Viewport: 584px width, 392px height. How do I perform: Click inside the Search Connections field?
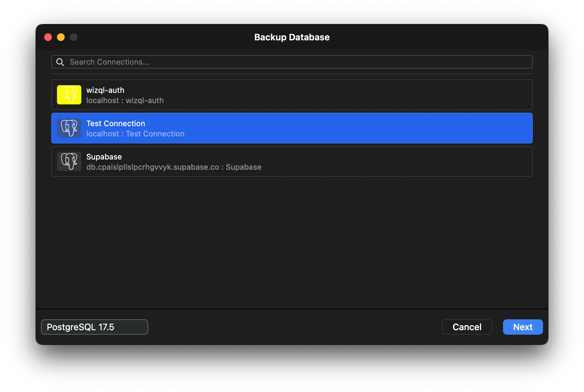pos(224,62)
